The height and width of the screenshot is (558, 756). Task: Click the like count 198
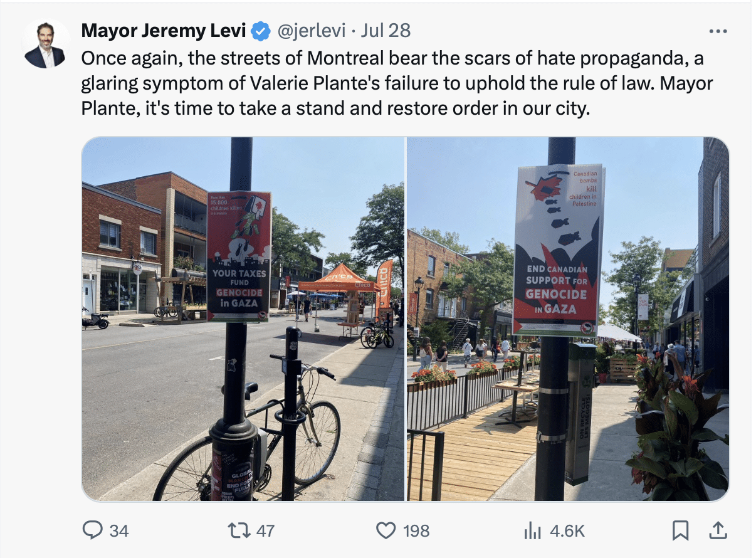pyautogui.click(x=416, y=531)
